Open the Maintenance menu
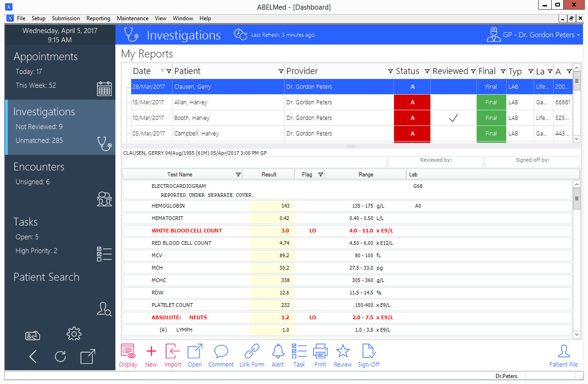 pyautogui.click(x=132, y=18)
